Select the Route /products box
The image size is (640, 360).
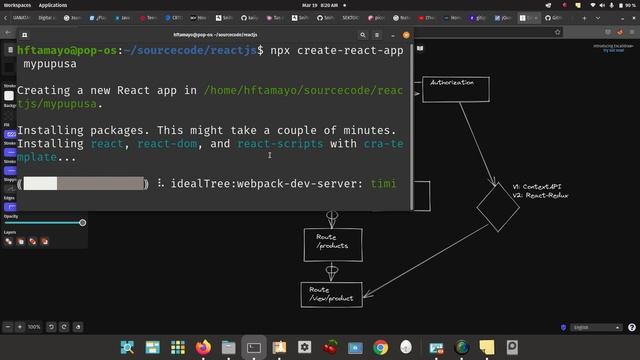tap(333, 245)
